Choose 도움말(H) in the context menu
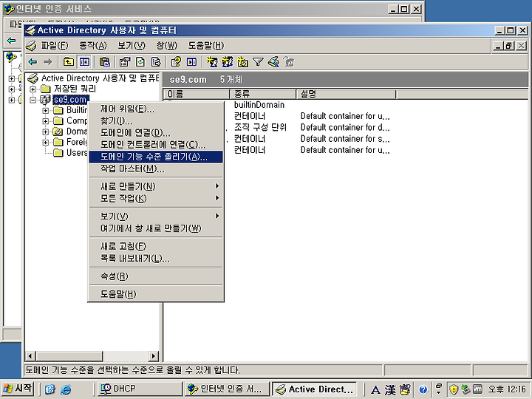 pos(156,294)
